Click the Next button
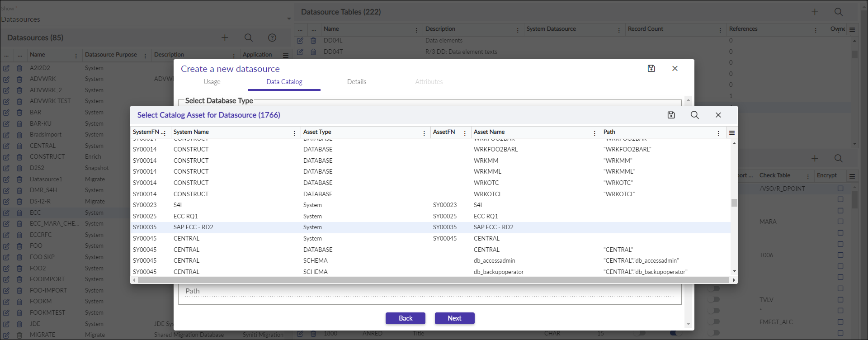 point(455,318)
